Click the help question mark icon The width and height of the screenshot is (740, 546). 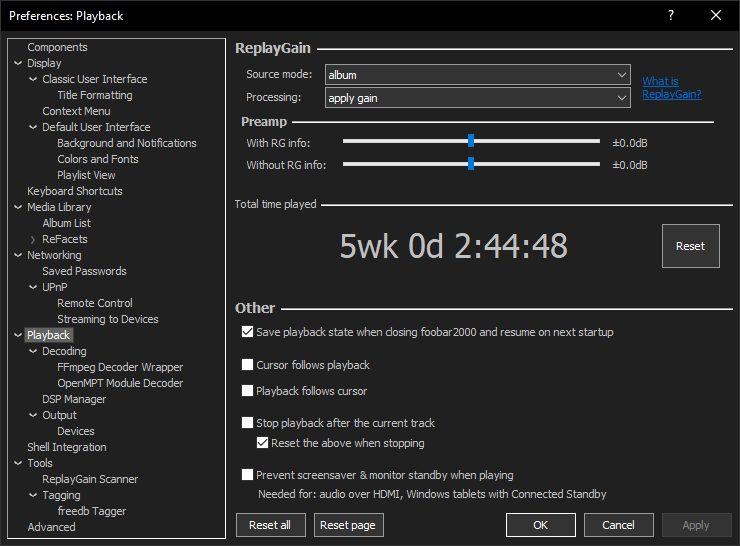670,15
